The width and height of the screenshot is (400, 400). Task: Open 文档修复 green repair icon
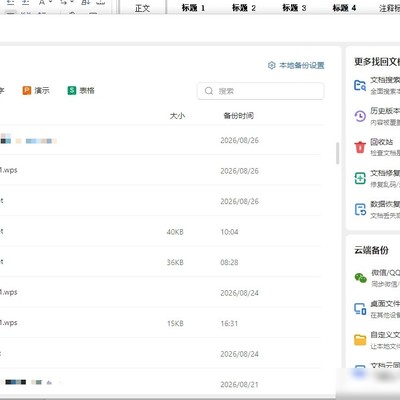click(360, 178)
